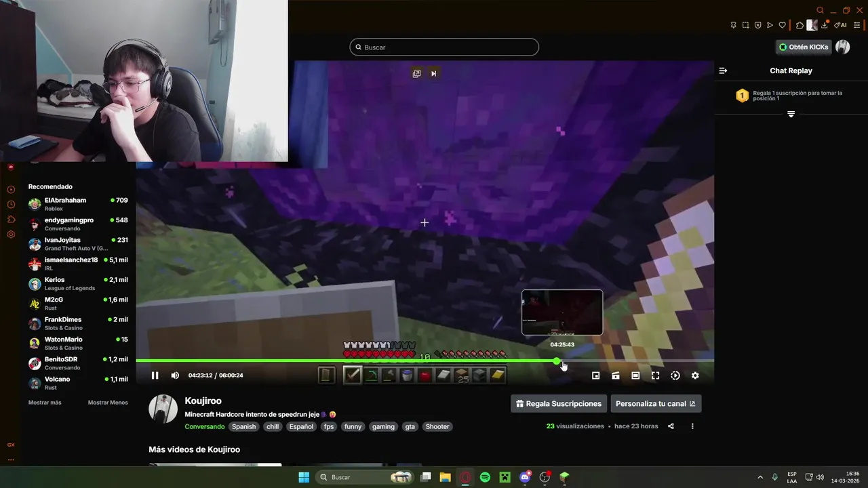This screenshot has width=868, height=488.
Task: Open the three-dot video options menu
Action: 692,426
